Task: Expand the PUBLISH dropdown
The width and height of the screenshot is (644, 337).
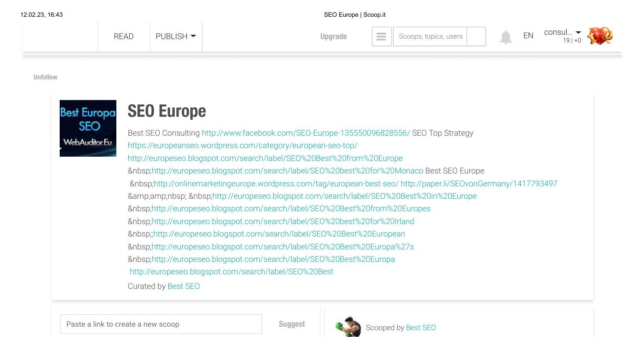Action: [176, 36]
